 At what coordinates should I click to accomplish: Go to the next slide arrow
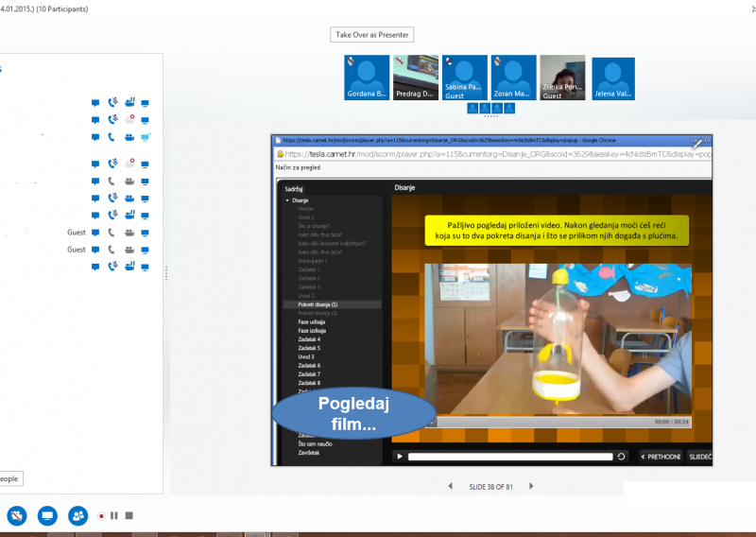point(531,486)
